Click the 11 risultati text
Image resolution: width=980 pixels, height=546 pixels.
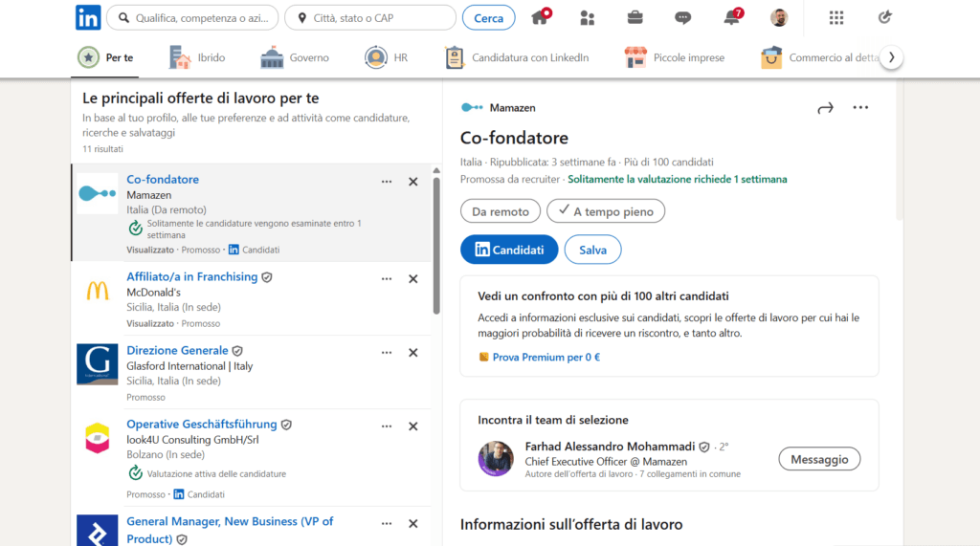[102, 148]
